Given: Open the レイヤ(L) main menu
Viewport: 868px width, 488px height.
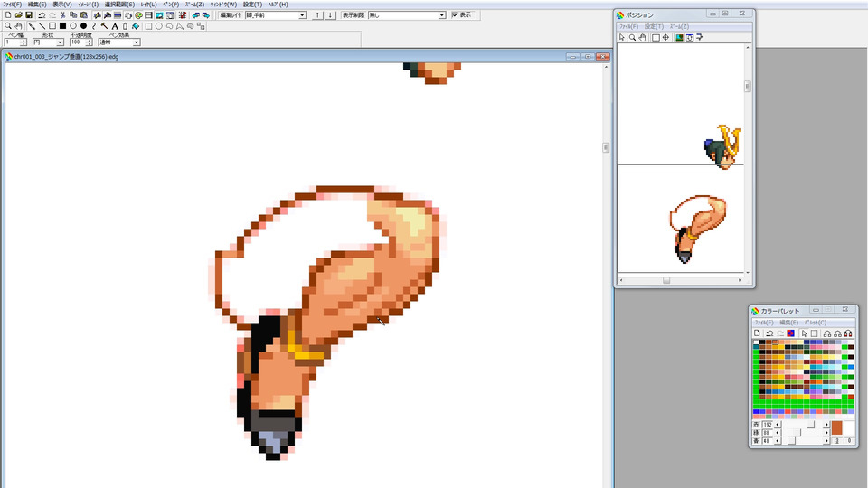Looking at the screenshot, I should [148, 5].
